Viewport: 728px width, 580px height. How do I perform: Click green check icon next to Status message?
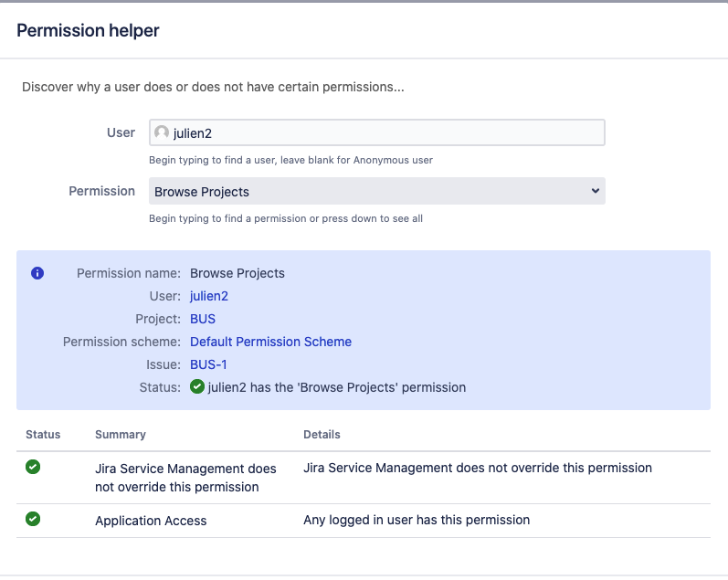[x=197, y=386]
